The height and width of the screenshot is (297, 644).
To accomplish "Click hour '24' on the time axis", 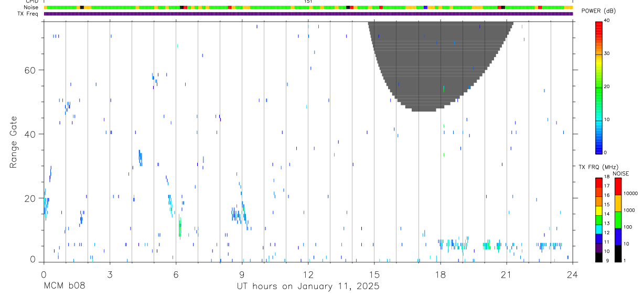I will tap(572, 274).
